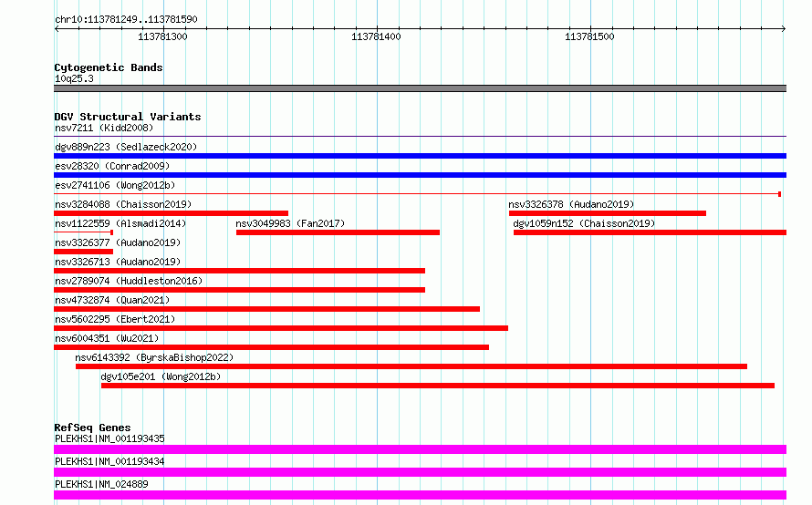Open variant nsv6143392 (ByrskaBishop2022)
This screenshot has width=812, height=505.
point(154,357)
